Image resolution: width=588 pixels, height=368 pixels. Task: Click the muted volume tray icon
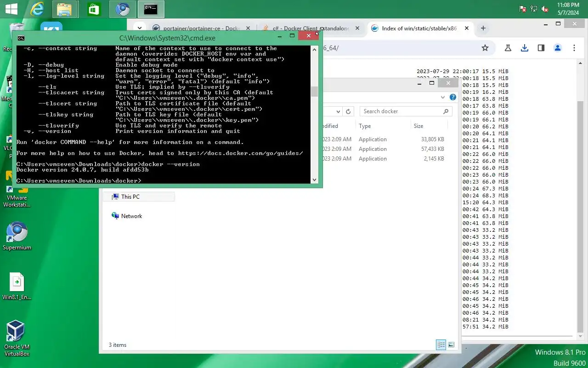545,9
